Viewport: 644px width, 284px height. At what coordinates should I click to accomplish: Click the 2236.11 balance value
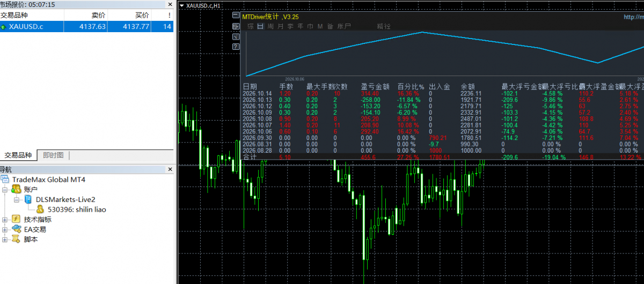[471, 93]
